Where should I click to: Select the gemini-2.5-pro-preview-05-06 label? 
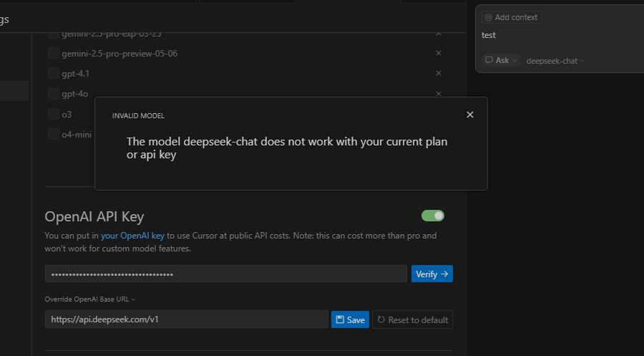119,54
